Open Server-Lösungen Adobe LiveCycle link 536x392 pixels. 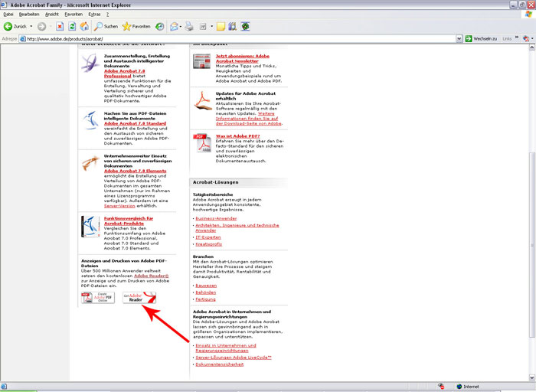(234, 358)
